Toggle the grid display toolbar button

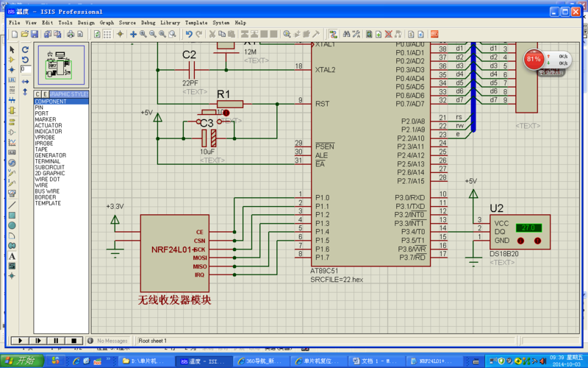tap(107, 34)
